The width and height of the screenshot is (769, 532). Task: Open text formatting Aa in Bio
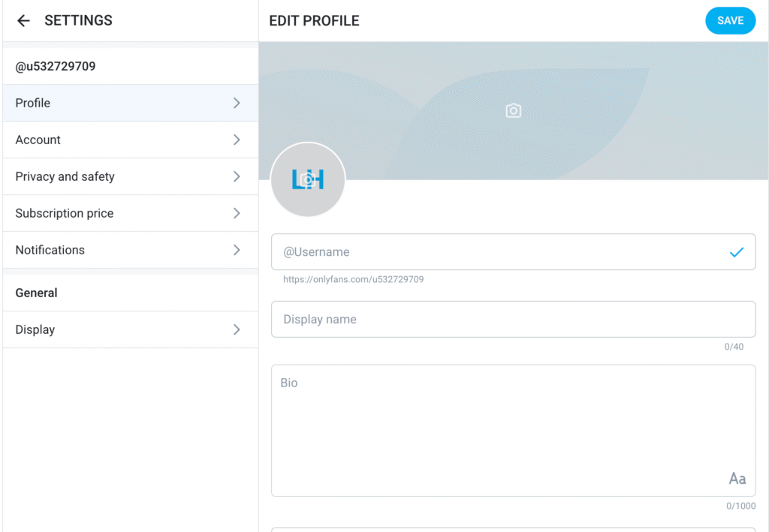(x=737, y=479)
